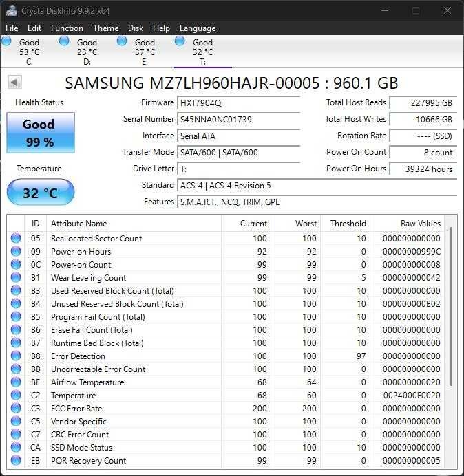The image size is (464, 476).
Task: Click status orb of Power-on Count row
Action: (x=16, y=264)
